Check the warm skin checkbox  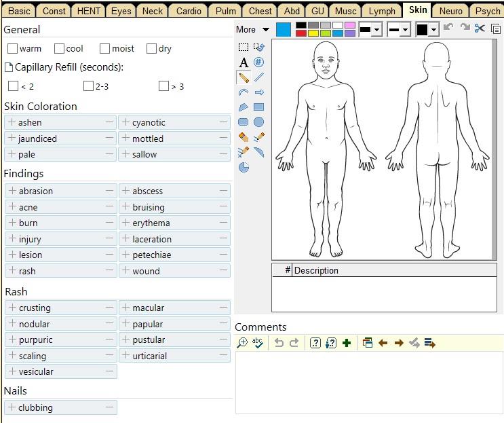coord(12,49)
